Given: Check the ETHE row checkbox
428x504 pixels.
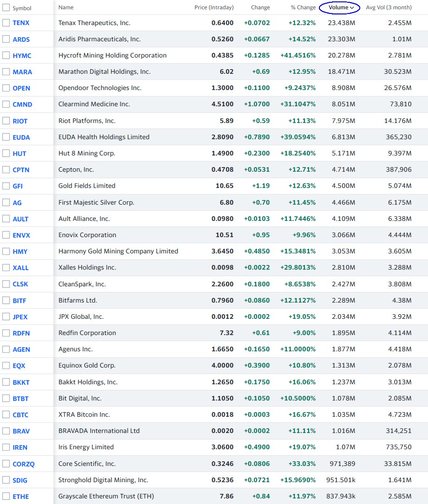Looking at the screenshot, I should pos(6,496).
